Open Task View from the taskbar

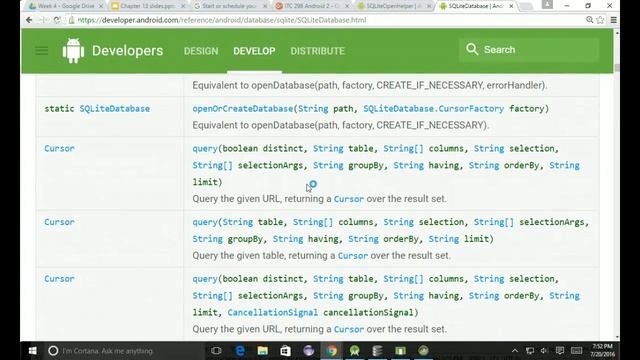216,351
